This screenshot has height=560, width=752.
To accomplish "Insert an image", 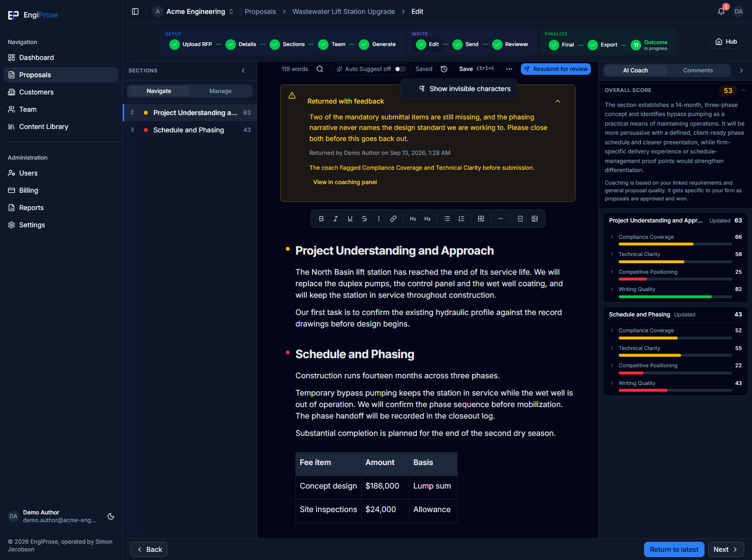I will [535, 219].
